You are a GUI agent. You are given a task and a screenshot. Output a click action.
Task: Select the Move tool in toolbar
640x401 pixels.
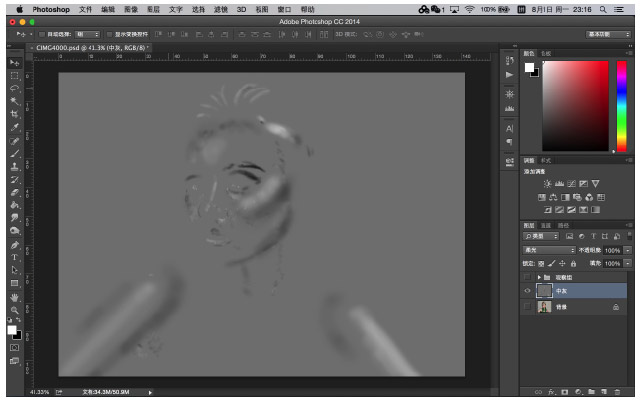pyautogui.click(x=14, y=63)
